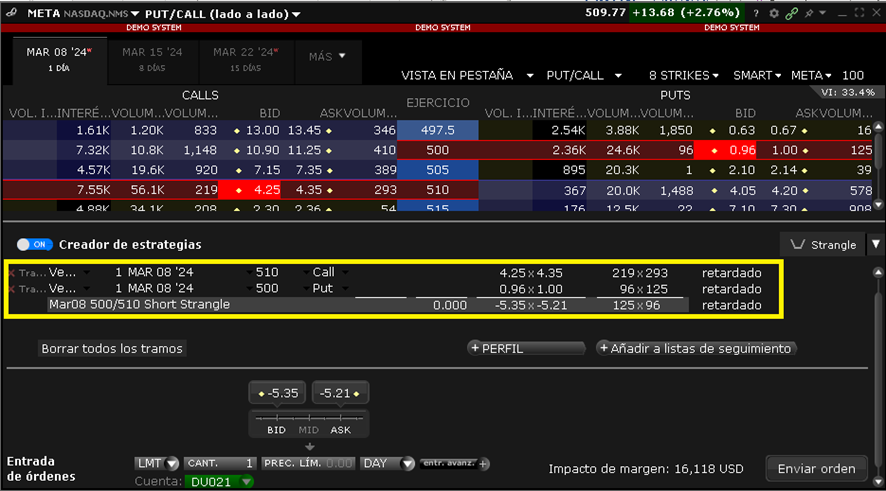Screen dimensions: 886x491
Task: Select the MAR 22 '24 expiry tab
Action: pyautogui.click(x=245, y=58)
